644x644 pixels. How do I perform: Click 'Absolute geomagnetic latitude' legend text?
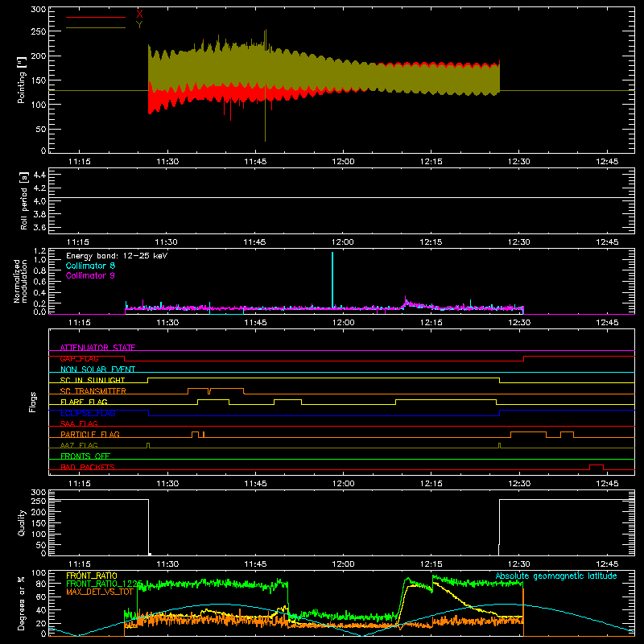tap(556, 576)
